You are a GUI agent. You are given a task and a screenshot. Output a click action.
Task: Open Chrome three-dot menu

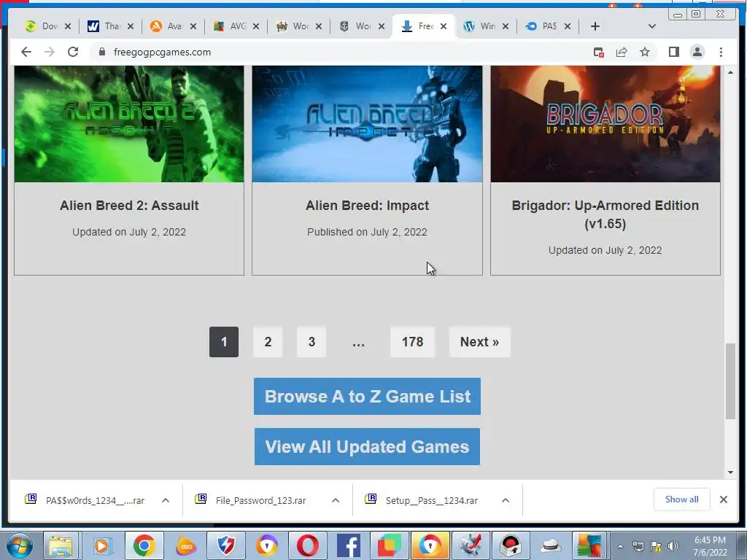tap(721, 52)
